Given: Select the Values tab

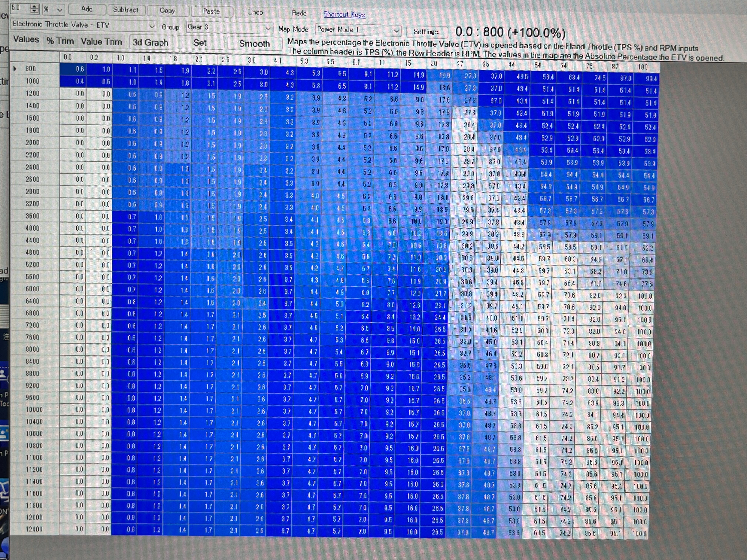Looking at the screenshot, I should point(26,39).
